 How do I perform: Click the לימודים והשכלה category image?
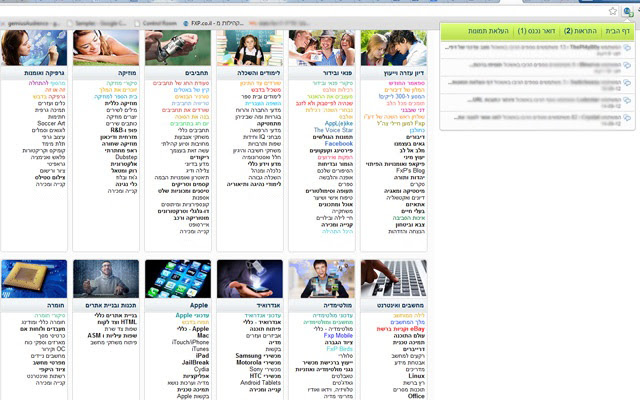[x=250, y=48]
